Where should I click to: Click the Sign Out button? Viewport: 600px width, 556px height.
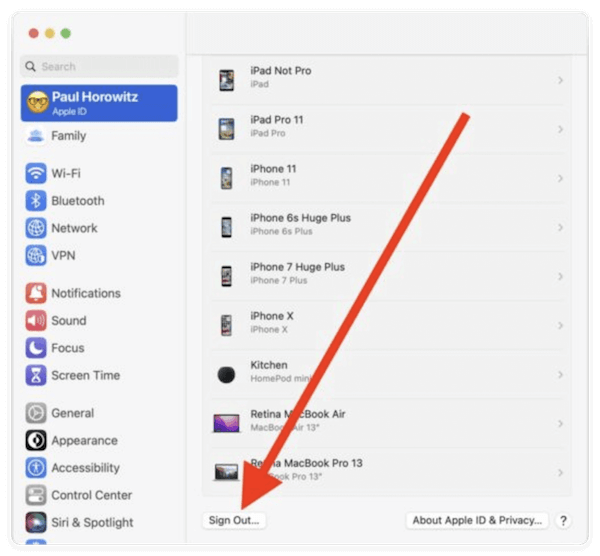[x=234, y=520]
